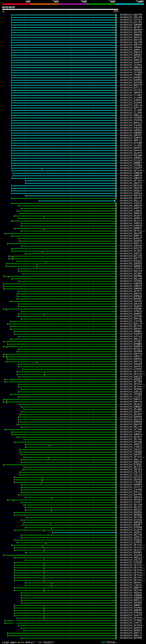This screenshot has height=644, width=146.
Task: Select the label UniRef100_P22197
Action: click(x=131, y=161)
